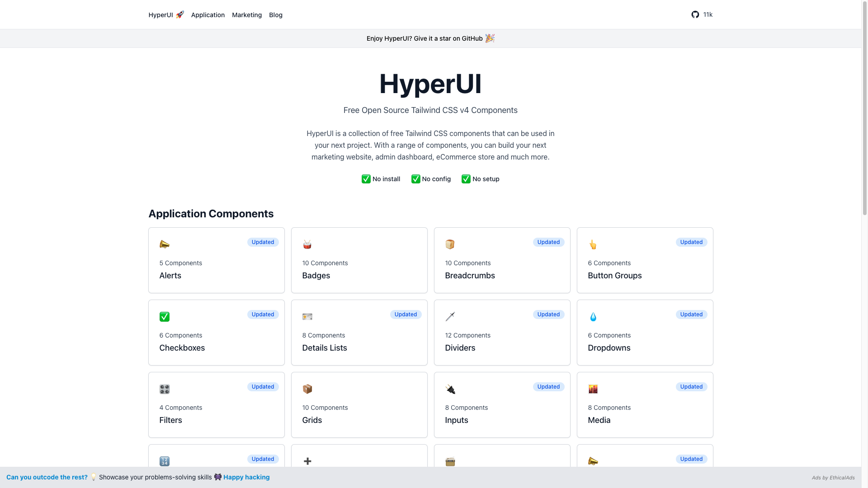Click the green Checkboxes check mark icon
The height and width of the screenshot is (488, 868).
point(165,317)
